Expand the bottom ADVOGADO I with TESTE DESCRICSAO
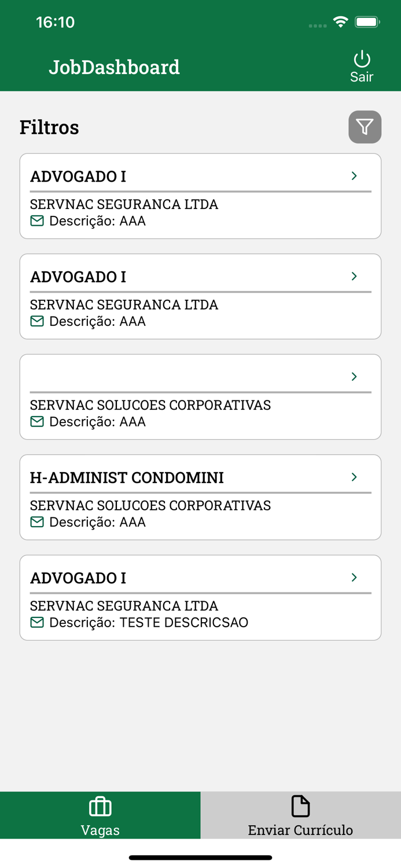Viewport: 401px width, 868px height. click(x=354, y=577)
